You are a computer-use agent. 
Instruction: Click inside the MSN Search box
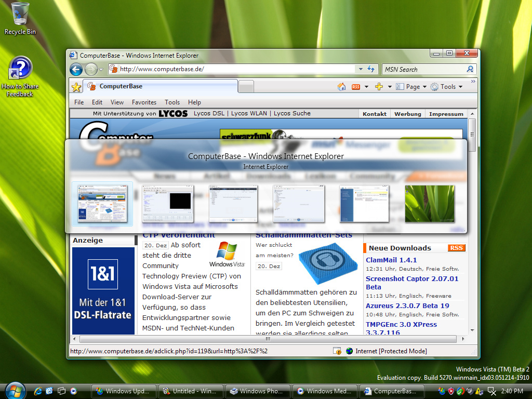pyautogui.click(x=423, y=70)
